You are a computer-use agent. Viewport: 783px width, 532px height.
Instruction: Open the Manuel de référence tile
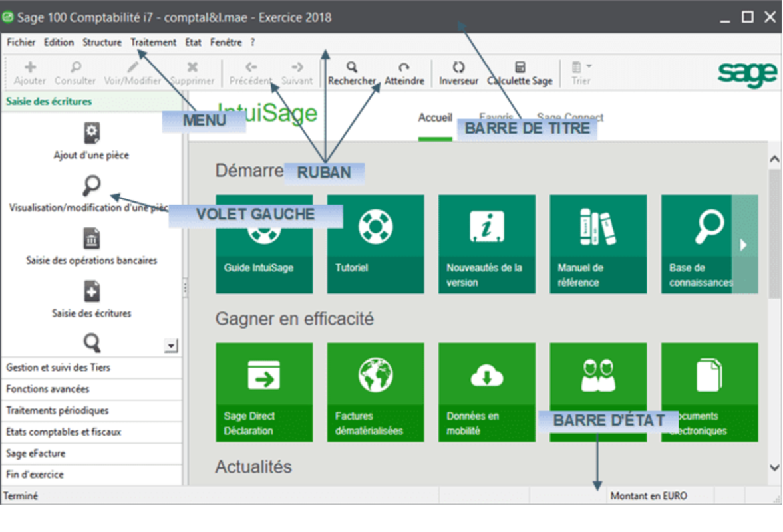tap(598, 244)
